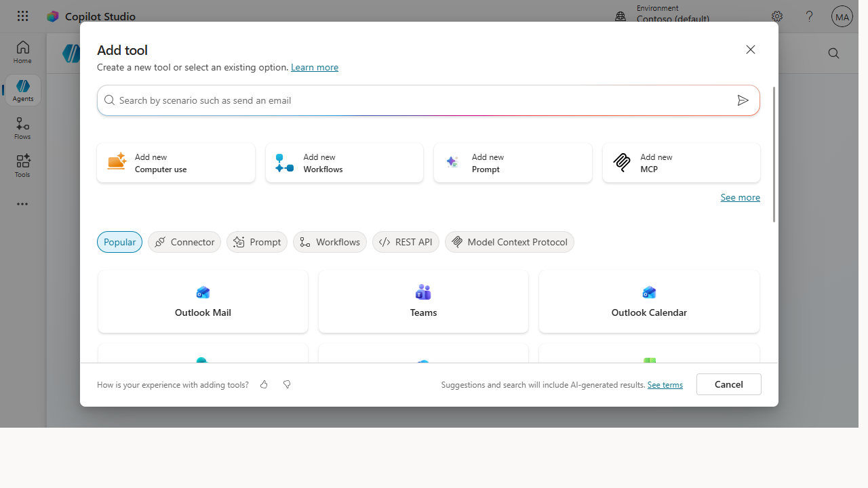Click the dialog vertical scrollbar

[x=774, y=155]
